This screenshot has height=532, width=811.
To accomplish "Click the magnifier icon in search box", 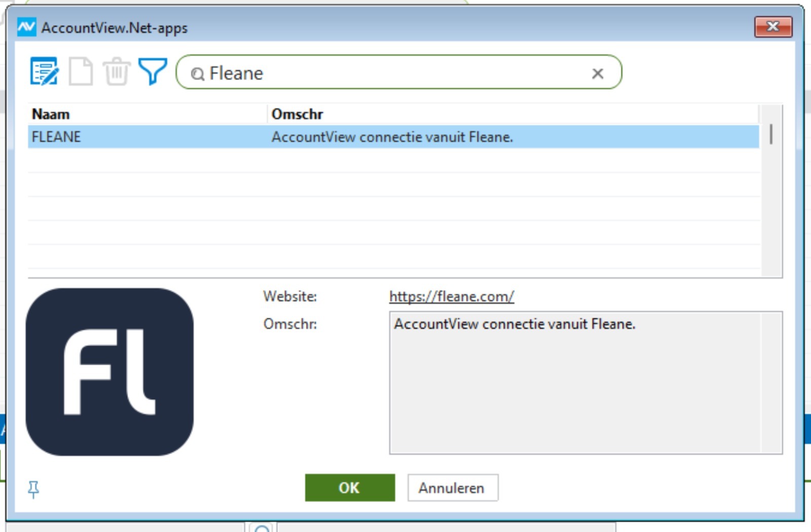I will pos(197,74).
